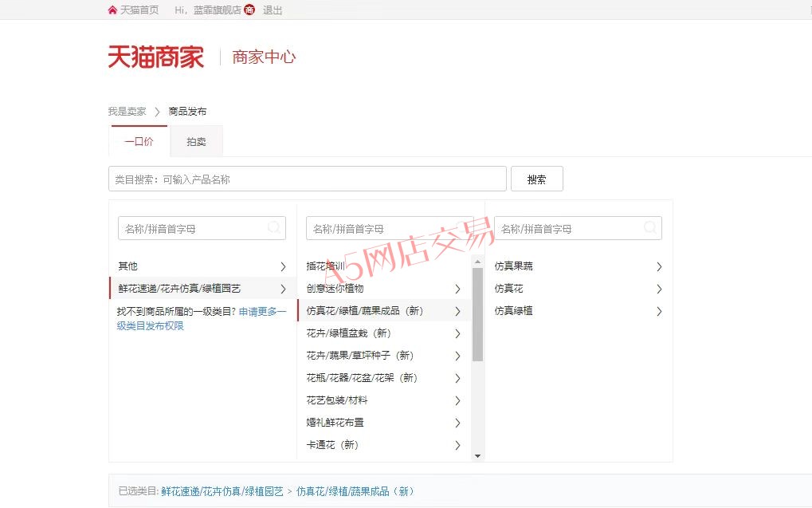812x508 pixels.
Task: Go to 商家中心
Action: (x=264, y=57)
